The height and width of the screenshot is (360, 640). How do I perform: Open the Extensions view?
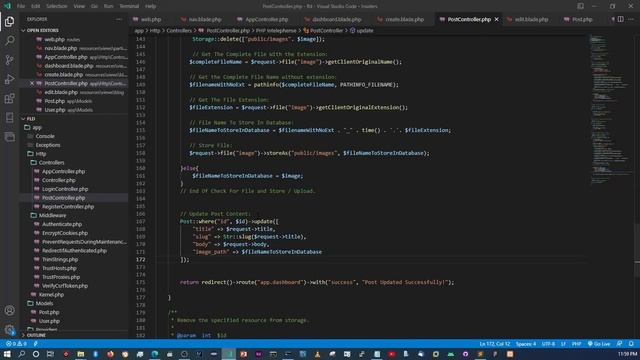pyautogui.click(x=9, y=98)
